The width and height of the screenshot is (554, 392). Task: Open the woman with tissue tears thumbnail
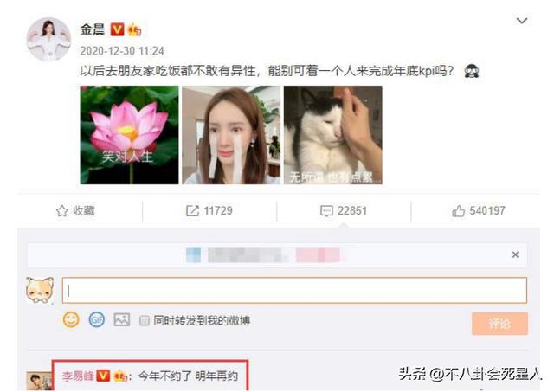tap(231, 134)
